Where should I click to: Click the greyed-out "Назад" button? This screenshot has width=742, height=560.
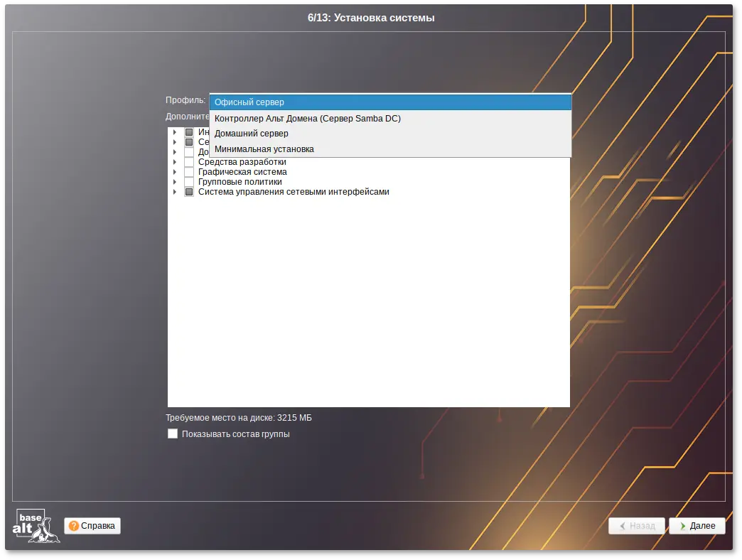636,526
